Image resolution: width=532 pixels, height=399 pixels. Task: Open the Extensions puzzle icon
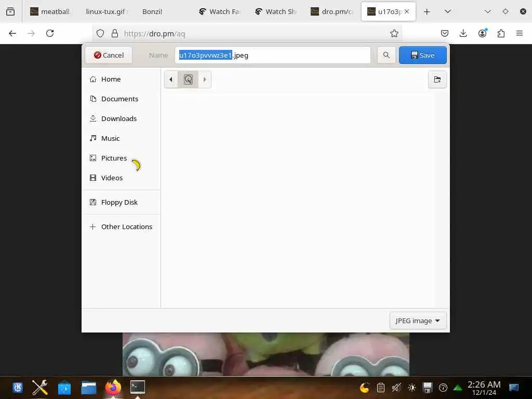pyautogui.click(x=501, y=33)
